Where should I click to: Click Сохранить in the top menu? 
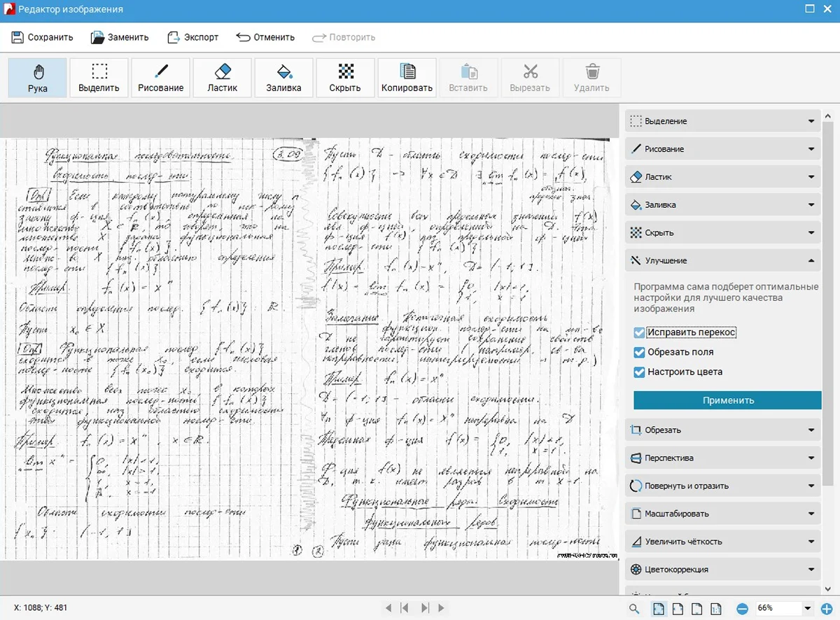pyautogui.click(x=42, y=37)
